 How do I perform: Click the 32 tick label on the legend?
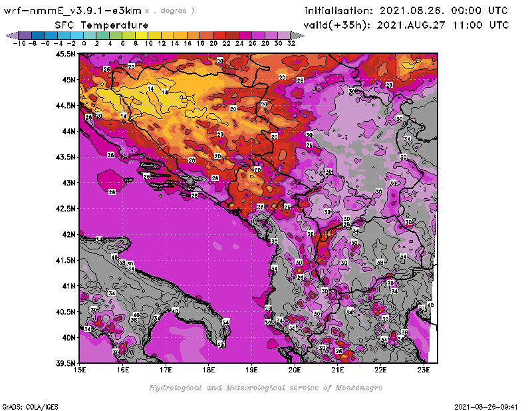291,43
